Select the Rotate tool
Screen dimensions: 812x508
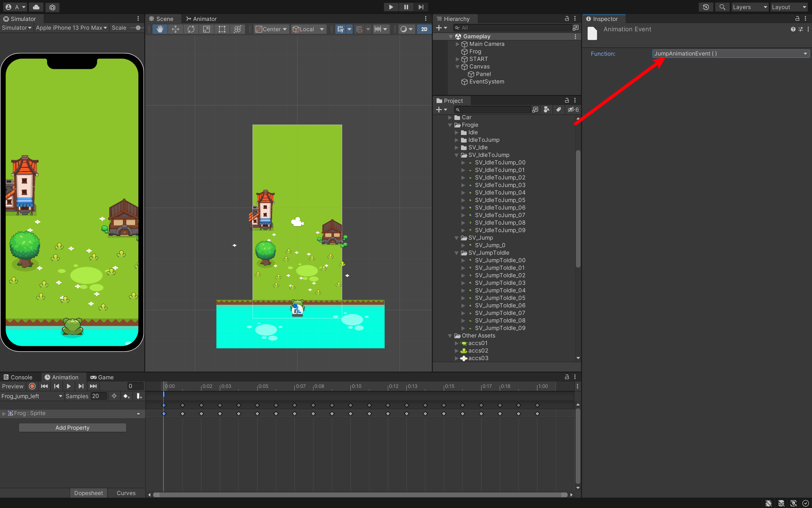click(x=191, y=29)
